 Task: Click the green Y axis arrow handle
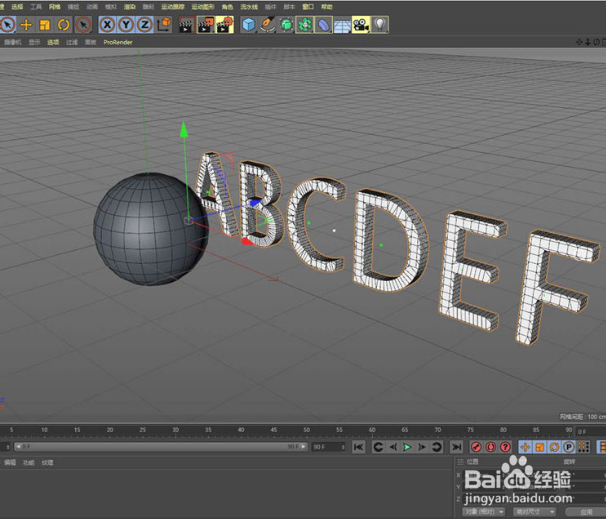[184, 129]
